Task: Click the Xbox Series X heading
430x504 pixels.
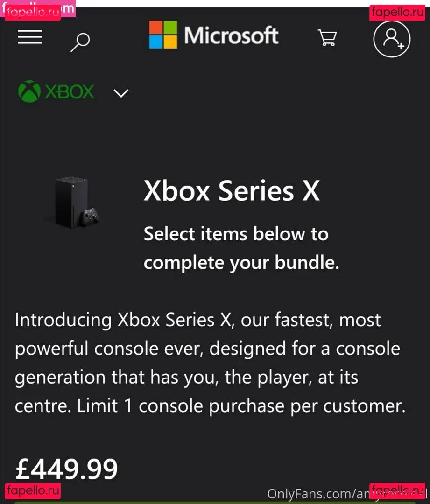Action: pos(232,191)
